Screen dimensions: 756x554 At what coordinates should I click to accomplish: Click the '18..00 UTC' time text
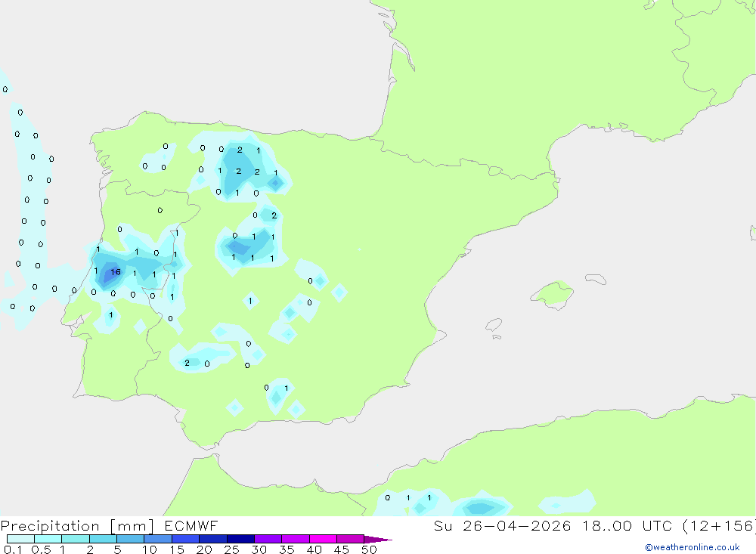pyautogui.click(x=627, y=525)
